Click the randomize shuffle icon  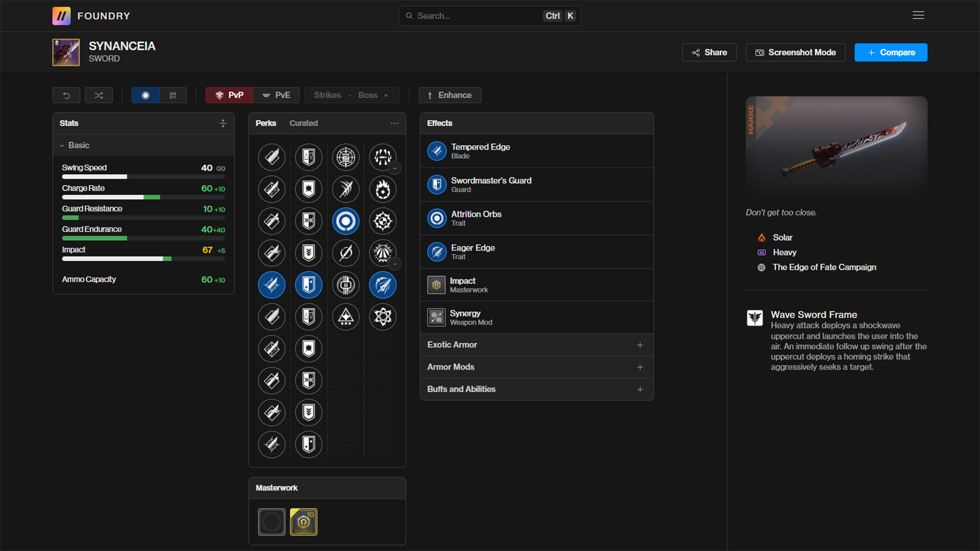pos(98,95)
